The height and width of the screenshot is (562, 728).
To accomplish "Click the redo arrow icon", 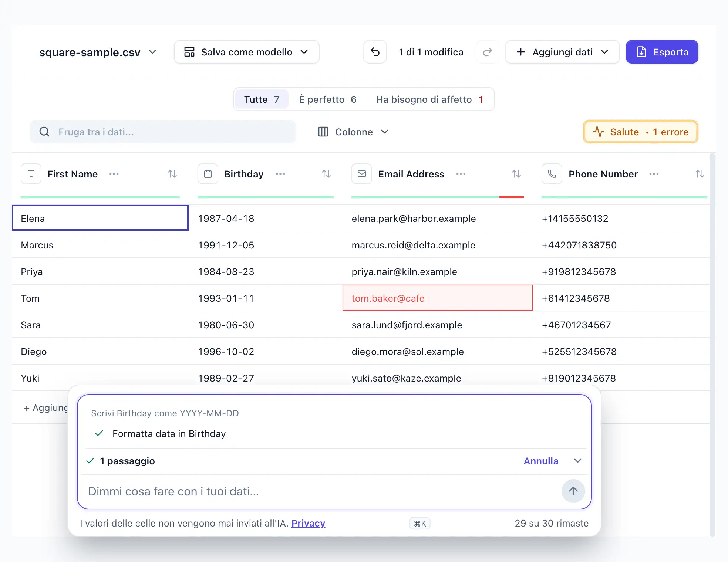I will click(488, 52).
